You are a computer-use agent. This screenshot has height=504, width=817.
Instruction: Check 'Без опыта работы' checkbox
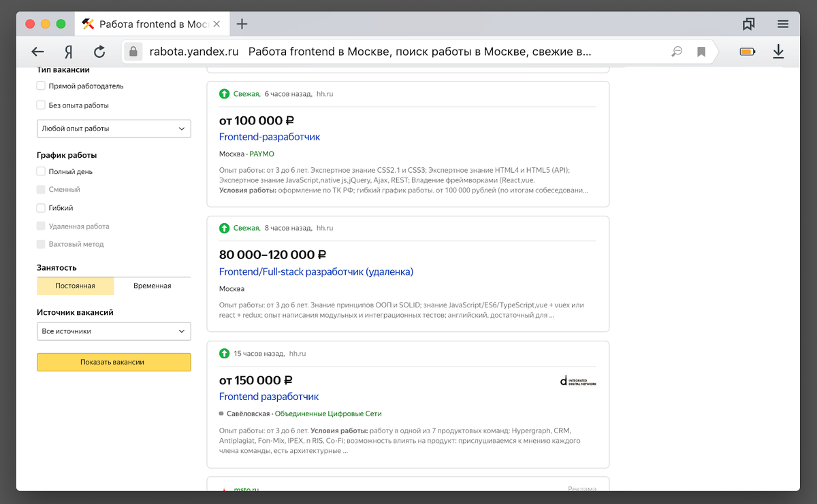click(x=41, y=105)
